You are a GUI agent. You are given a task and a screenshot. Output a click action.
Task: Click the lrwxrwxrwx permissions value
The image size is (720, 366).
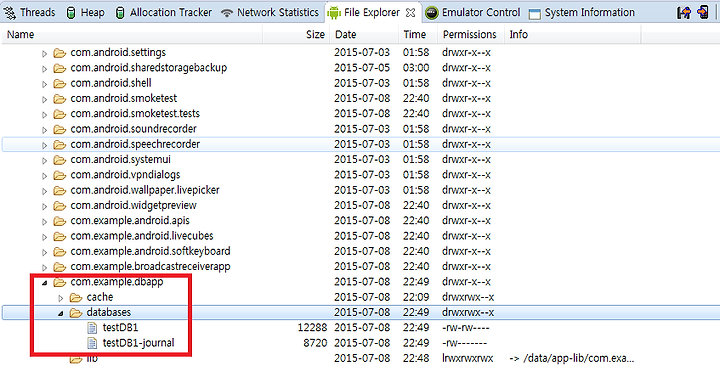(x=467, y=358)
